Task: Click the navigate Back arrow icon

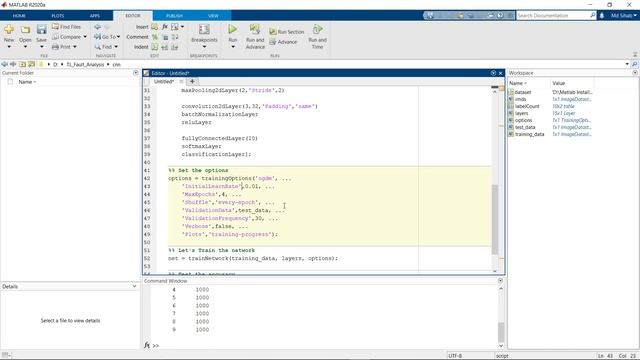Action: tap(98, 27)
